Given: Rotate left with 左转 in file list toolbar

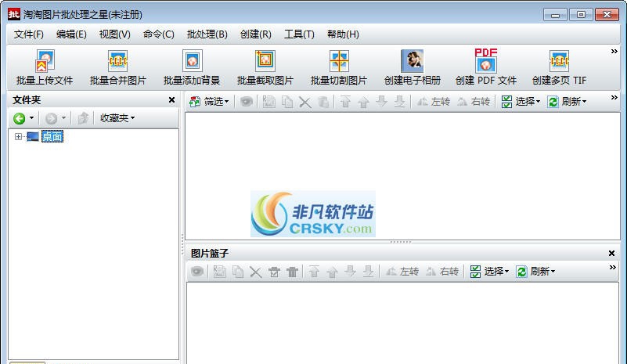Looking at the screenshot, I should point(434,102).
